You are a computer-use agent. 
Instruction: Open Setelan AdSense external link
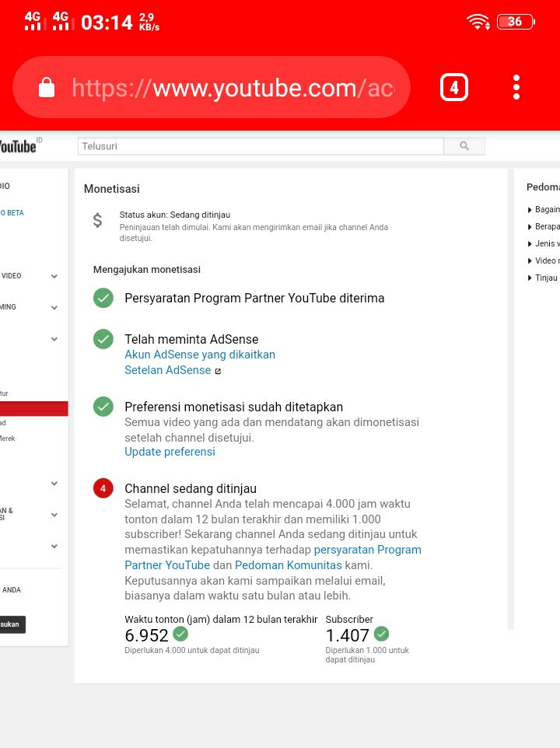tap(173, 370)
